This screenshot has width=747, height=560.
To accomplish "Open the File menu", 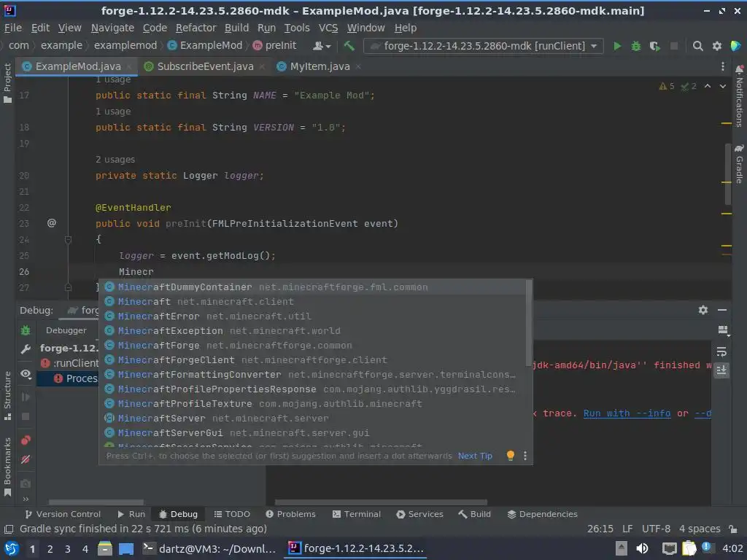I will pyautogui.click(x=13, y=28).
